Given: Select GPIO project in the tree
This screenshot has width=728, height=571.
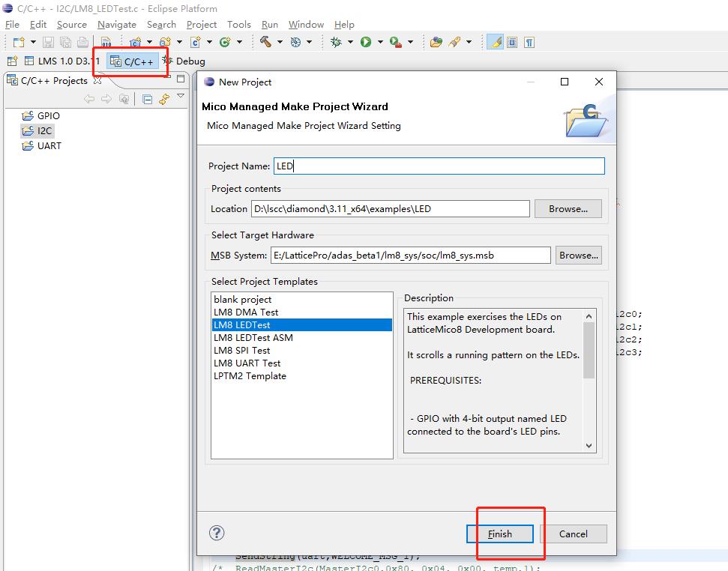Looking at the screenshot, I should (x=41, y=115).
